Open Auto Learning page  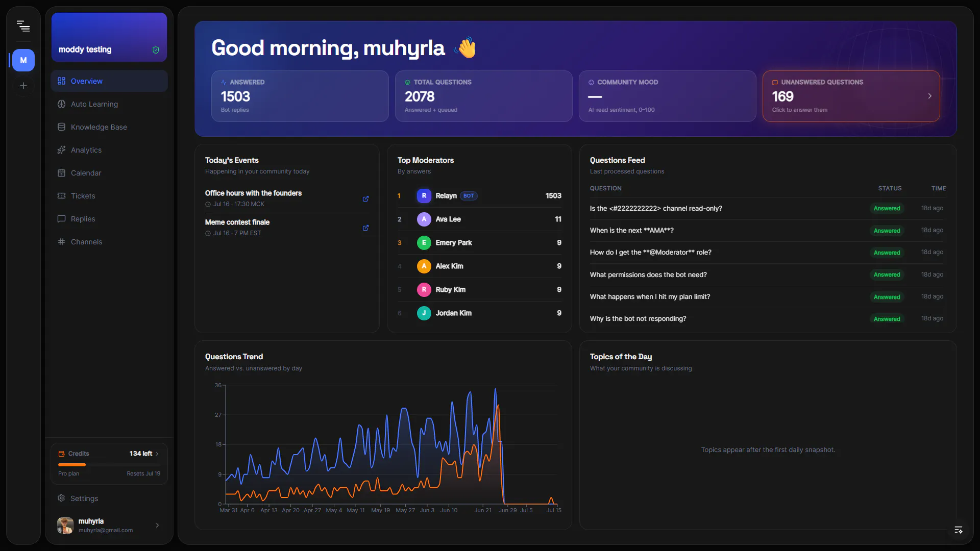(109, 104)
